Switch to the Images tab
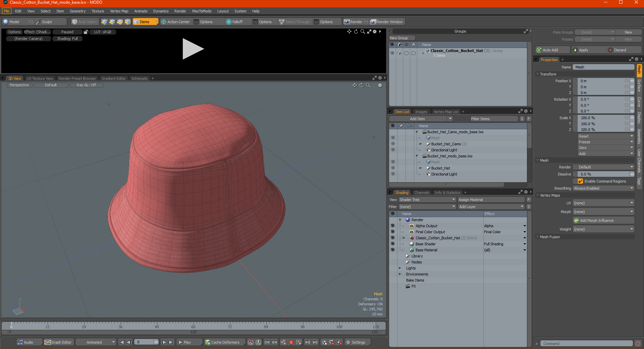The width and height of the screenshot is (644, 349). click(x=421, y=112)
